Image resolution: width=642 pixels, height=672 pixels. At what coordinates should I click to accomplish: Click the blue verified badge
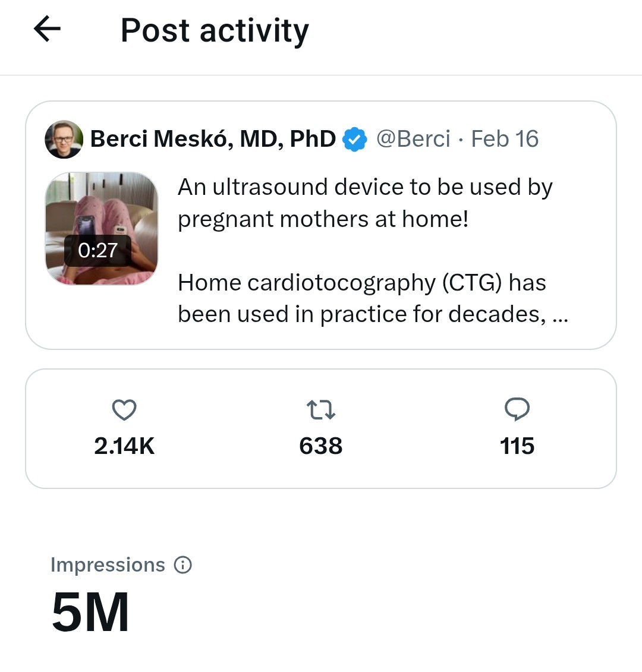click(355, 140)
